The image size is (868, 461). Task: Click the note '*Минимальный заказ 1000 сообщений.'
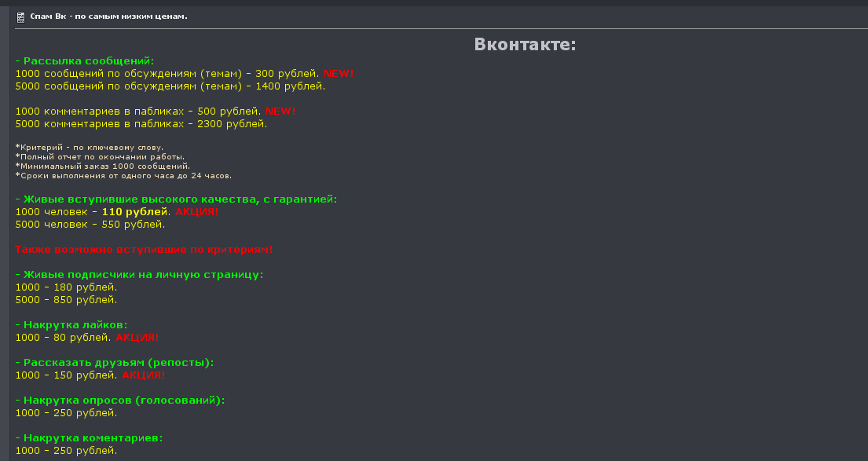pyautogui.click(x=102, y=166)
